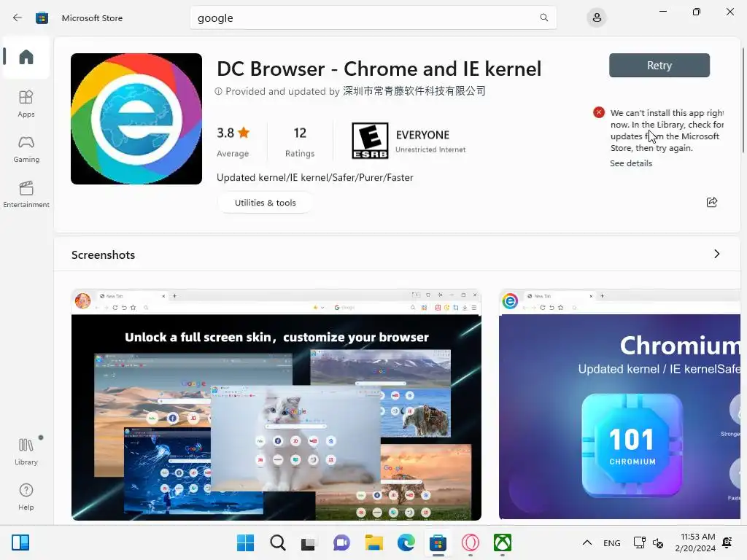Screen dimensions: 747x560
Task: Open the Chat app on taskbar
Action: (x=341, y=542)
